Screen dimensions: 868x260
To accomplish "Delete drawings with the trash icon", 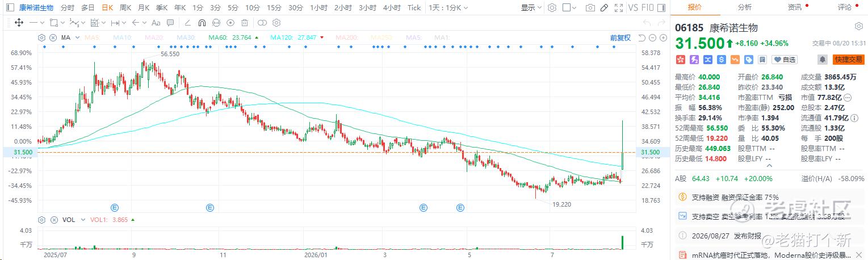I will 245,23.
